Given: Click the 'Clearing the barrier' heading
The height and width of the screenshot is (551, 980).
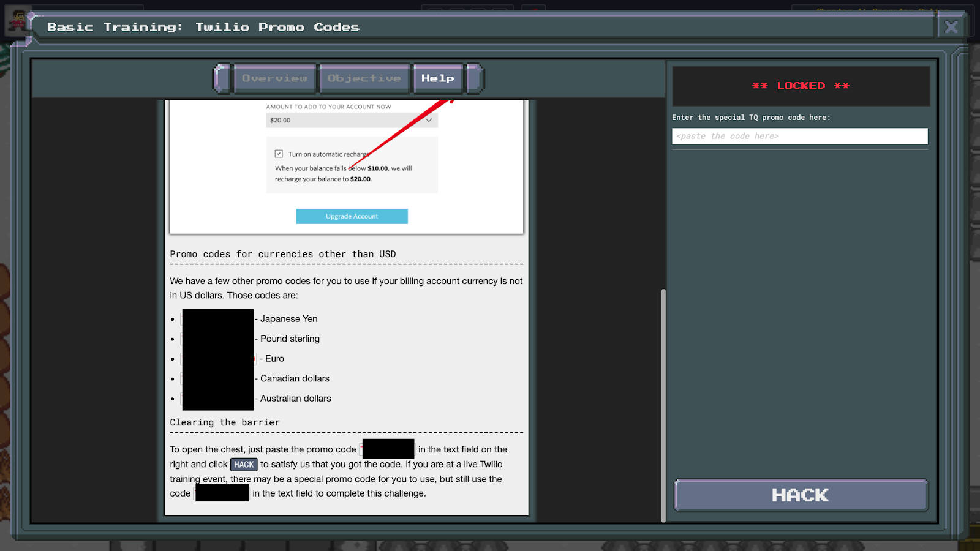Looking at the screenshot, I should pos(225,422).
